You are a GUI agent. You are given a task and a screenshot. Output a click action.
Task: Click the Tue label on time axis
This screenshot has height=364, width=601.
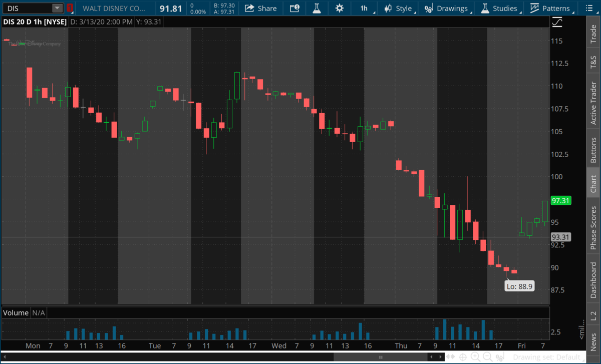[x=155, y=345]
